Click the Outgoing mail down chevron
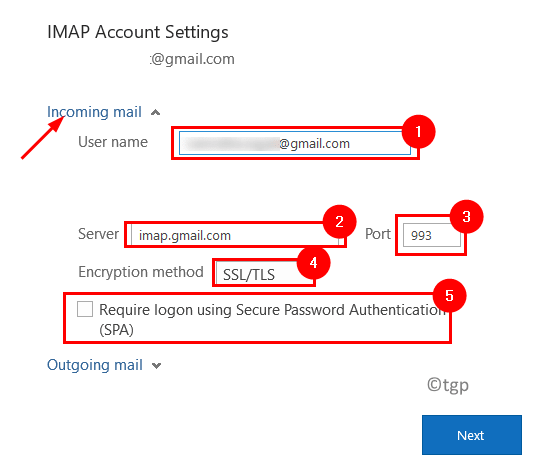The image size is (536, 466). (x=157, y=366)
